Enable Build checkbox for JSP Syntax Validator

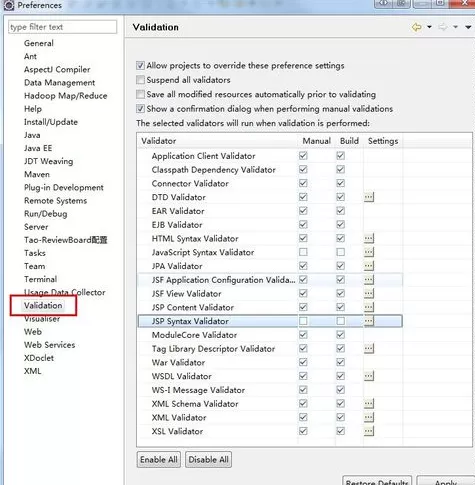(x=340, y=321)
